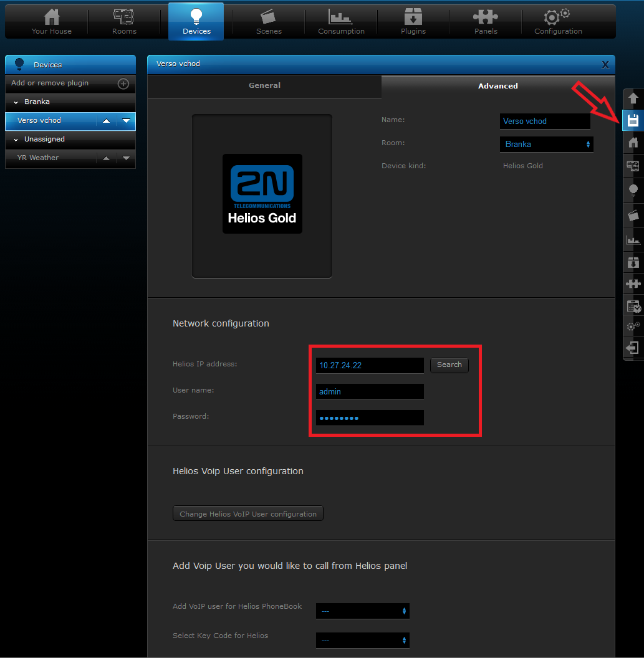This screenshot has height=658, width=644.
Task: Open Consumption chart in top navigation
Action: [x=341, y=22]
